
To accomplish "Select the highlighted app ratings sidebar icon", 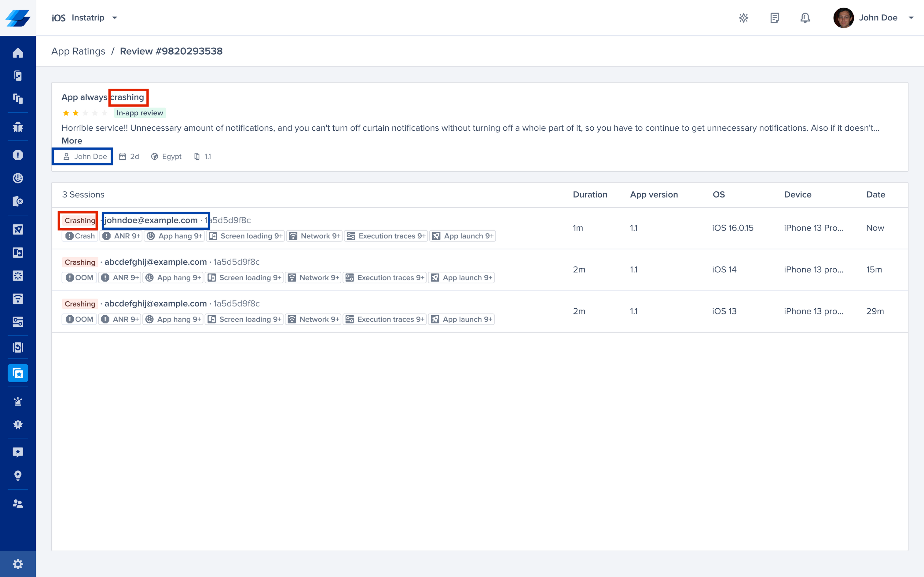I will point(17,373).
